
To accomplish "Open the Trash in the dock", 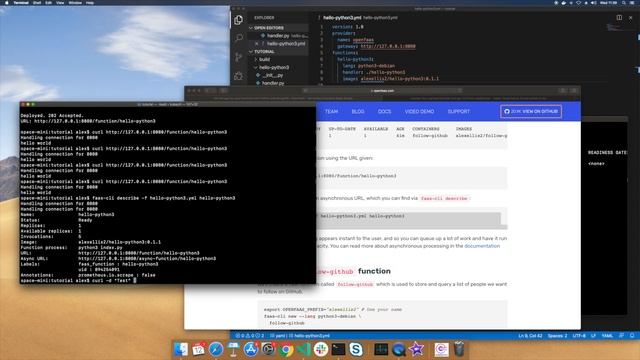I will click(x=459, y=349).
